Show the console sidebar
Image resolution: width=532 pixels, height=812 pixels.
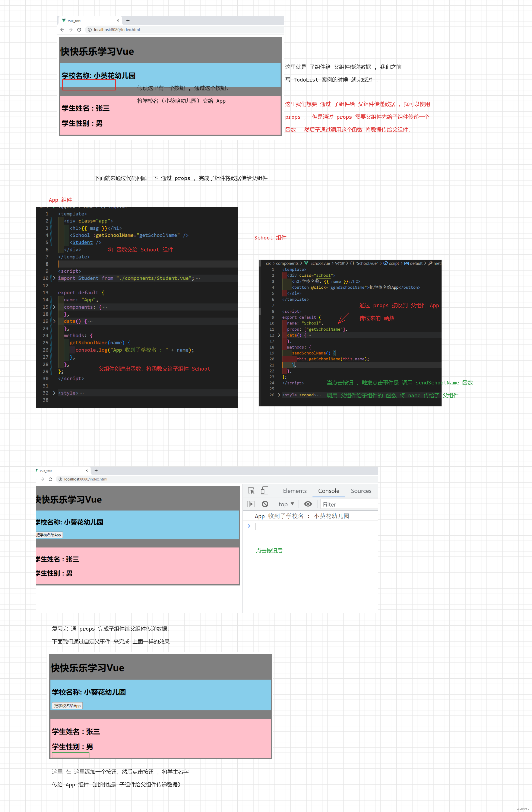(251, 504)
